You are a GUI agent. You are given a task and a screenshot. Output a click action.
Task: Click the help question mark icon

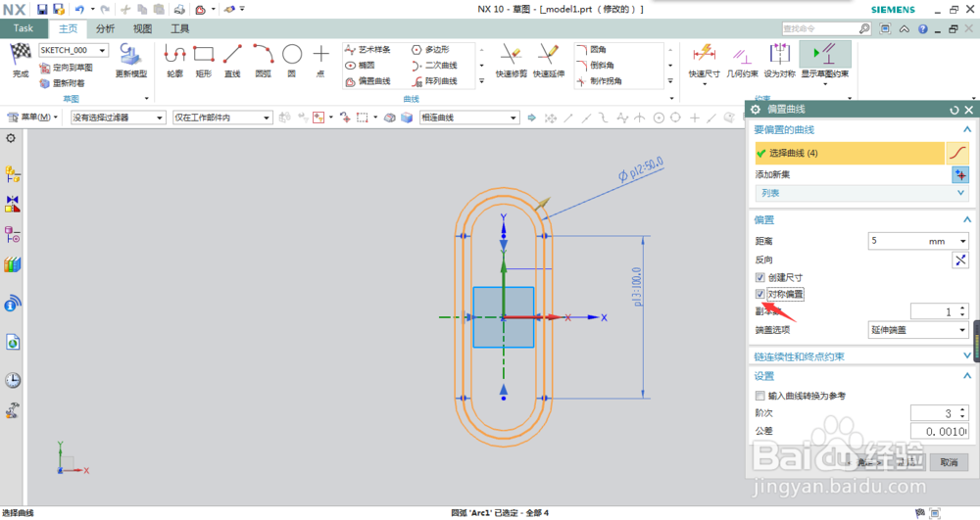922,28
